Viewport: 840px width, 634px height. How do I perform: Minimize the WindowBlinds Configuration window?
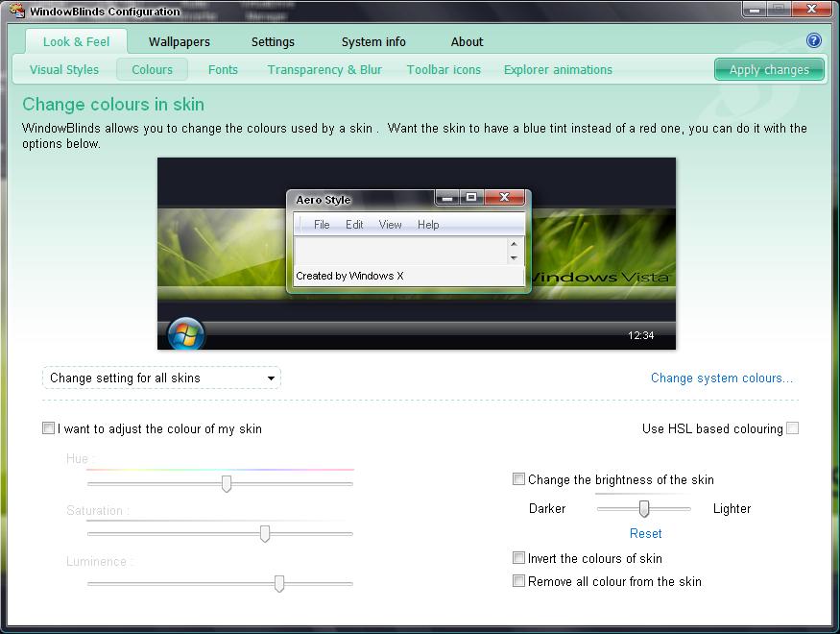[x=755, y=10]
